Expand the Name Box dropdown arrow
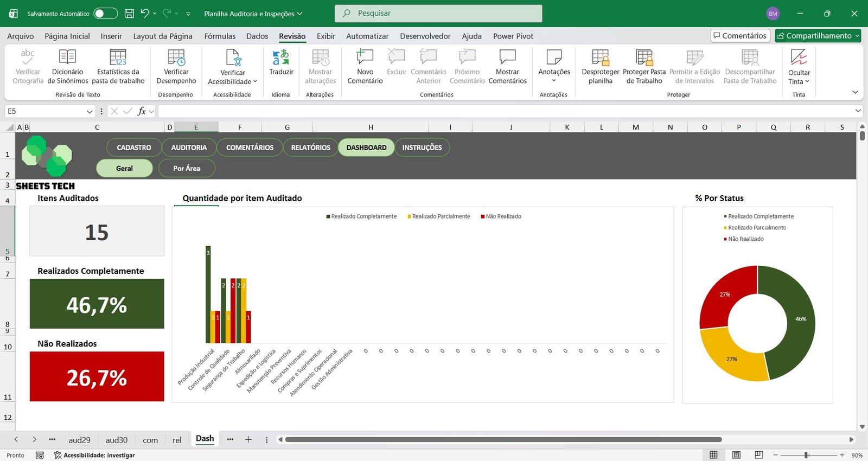The height and width of the screenshot is (461, 868). 90,111
